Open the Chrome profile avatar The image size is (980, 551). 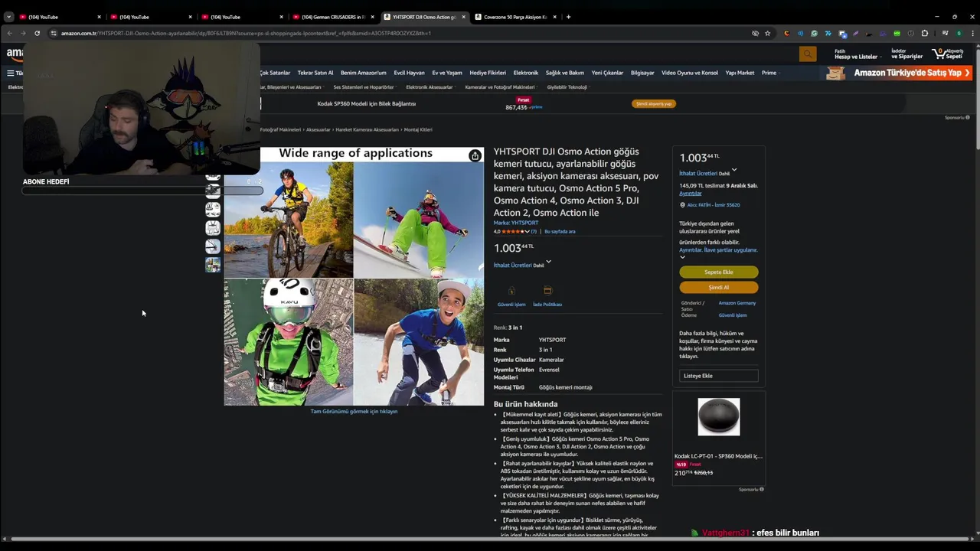point(959,34)
